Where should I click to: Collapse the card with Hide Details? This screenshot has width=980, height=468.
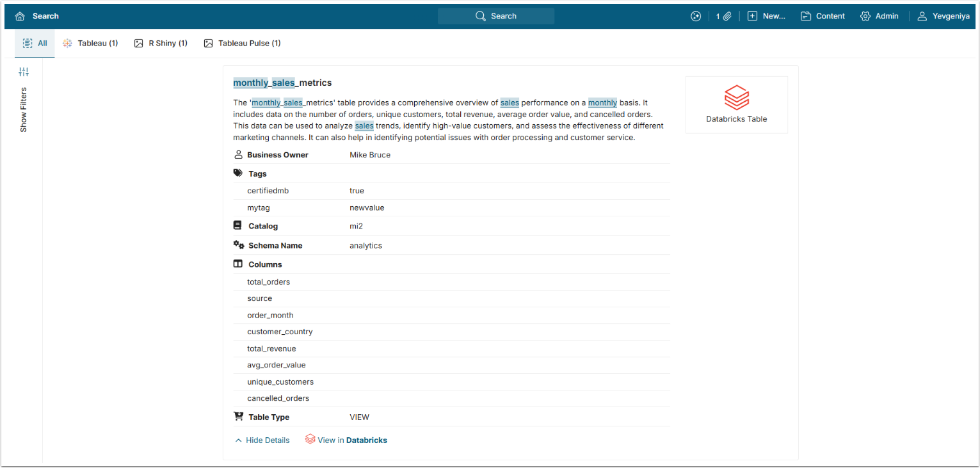[x=262, y=440]
